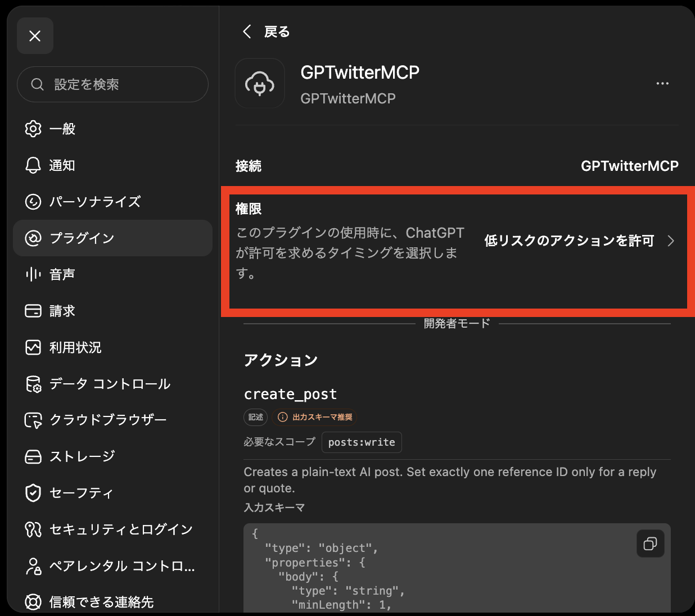Open the ストレージ drive icon

(x=33, y=456)
